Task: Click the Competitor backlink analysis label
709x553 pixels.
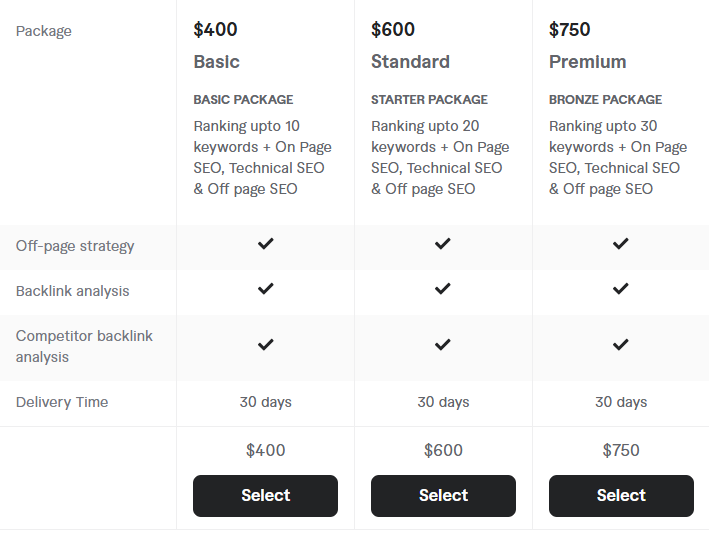Action: 84,346
